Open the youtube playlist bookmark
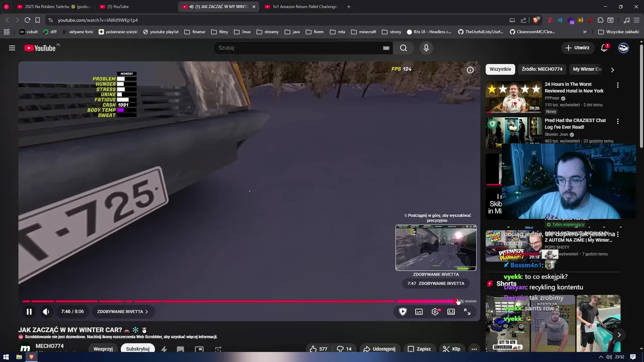This screenshot has height=362, width=644. click(x=160, y=32)
